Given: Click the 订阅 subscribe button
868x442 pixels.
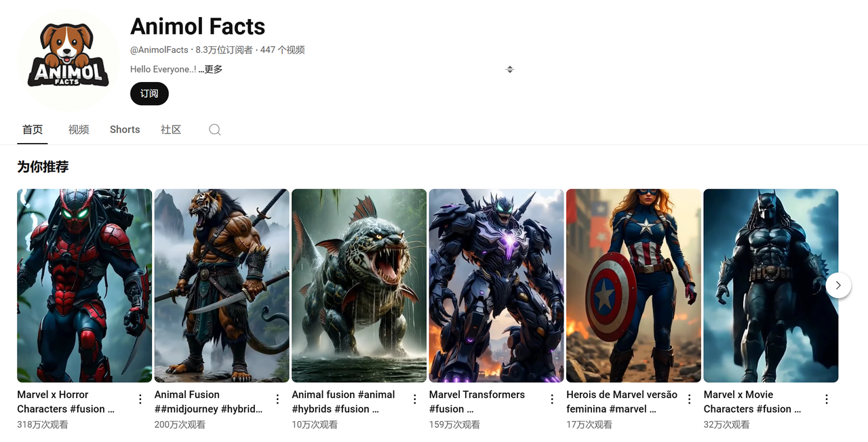Looking at the screenshot, I should (x=149, y=94).
